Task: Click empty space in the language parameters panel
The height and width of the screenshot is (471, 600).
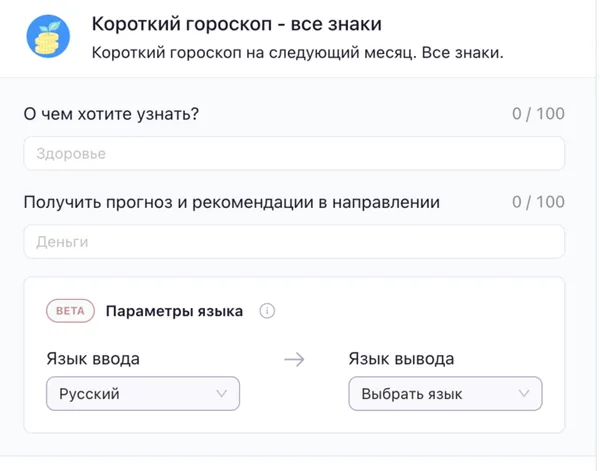Action: [x=420, y=311]
